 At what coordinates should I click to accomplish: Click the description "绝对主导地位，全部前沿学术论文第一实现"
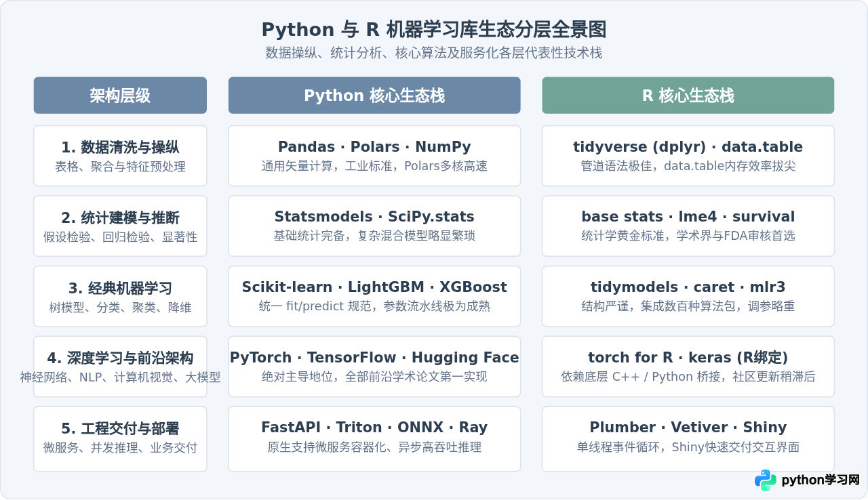click(374, 377)
